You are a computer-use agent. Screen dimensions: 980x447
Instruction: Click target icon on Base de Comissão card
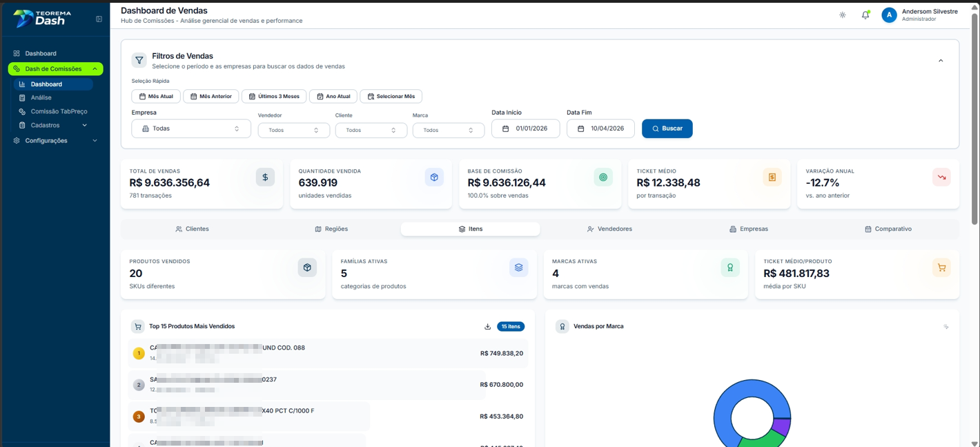(603, 177)
